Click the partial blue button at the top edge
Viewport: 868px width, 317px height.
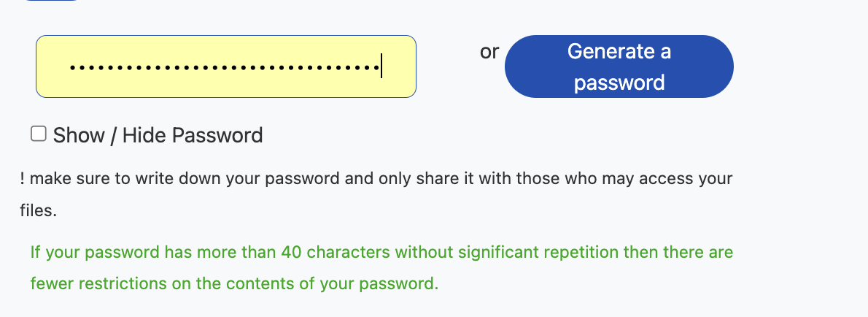[51, 1]
